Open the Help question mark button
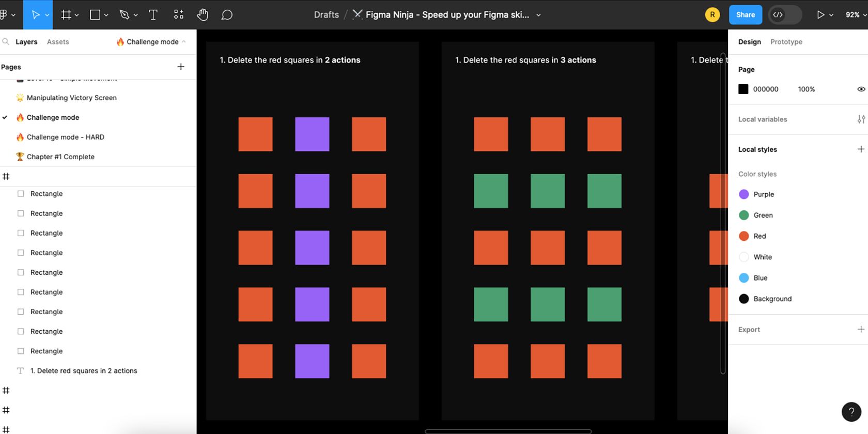Viewport: 868px width, 434px height. [x=851, y=412]
